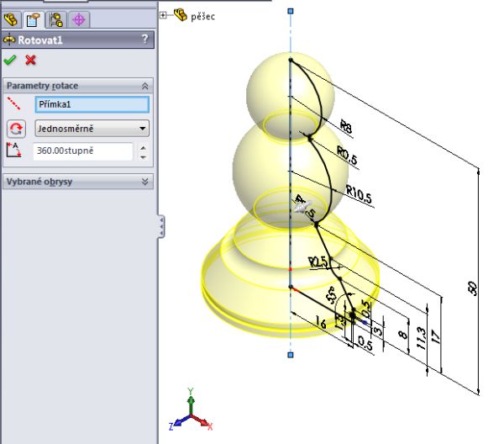Collapse the Parametry rotace section
This screenshot has width=504, height=444.
(x=144, y=86)
